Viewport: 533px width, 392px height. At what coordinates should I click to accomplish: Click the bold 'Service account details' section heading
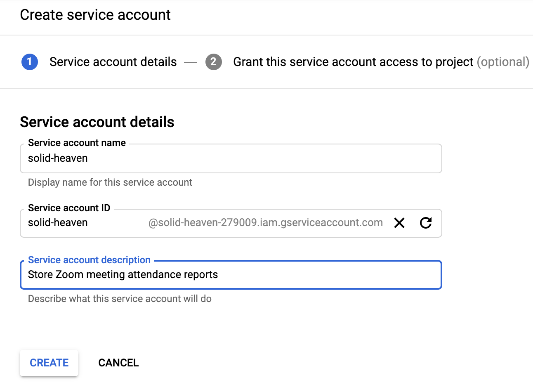[x=97, y=122]
